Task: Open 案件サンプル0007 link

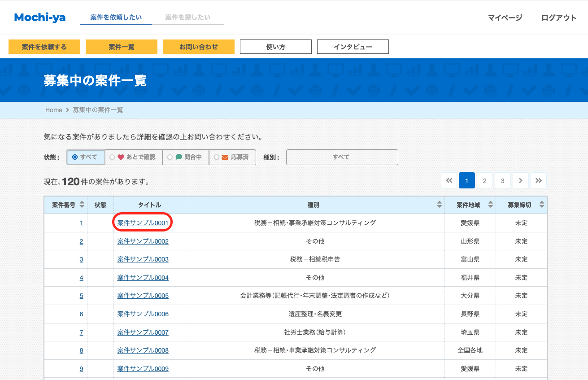Action: (x=143, y=332)
